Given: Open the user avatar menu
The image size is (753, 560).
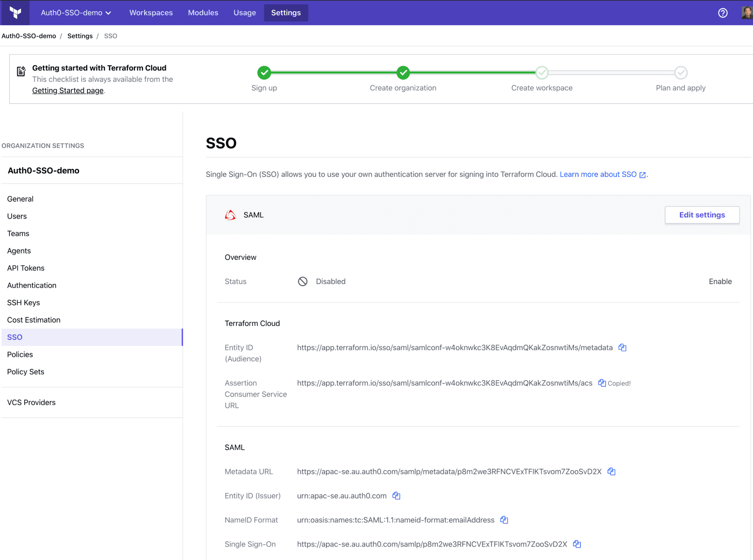Looking at the screenshot, I should pos(747,13).
